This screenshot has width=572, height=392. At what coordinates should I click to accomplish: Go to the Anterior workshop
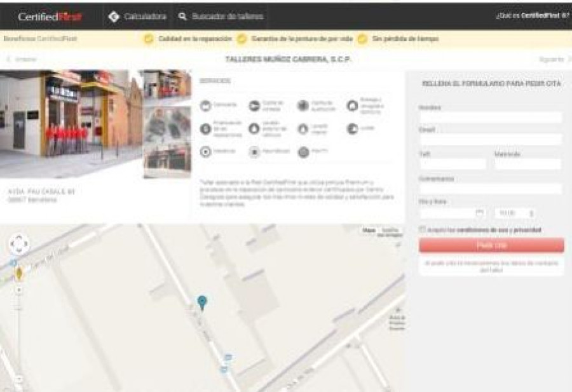tap(22, 59)
